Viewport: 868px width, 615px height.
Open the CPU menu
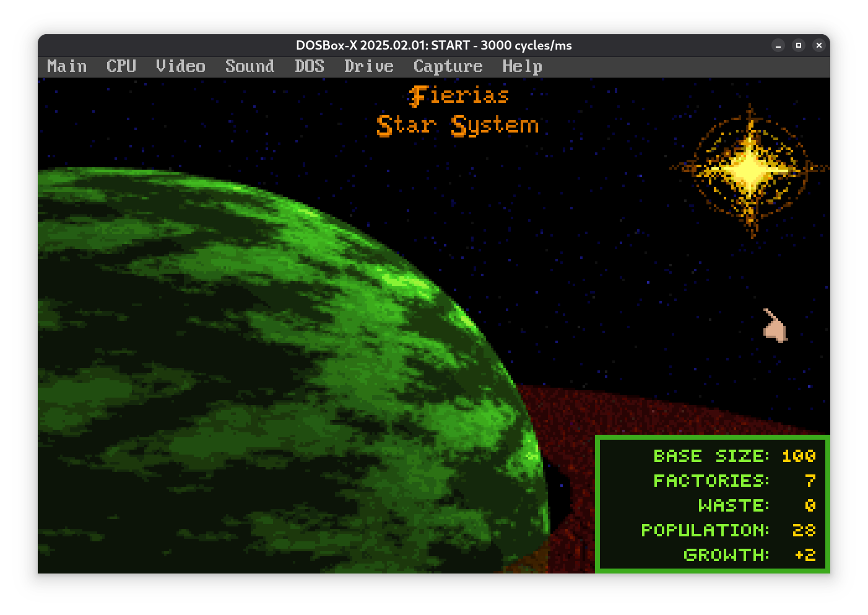tap(121, 66)
